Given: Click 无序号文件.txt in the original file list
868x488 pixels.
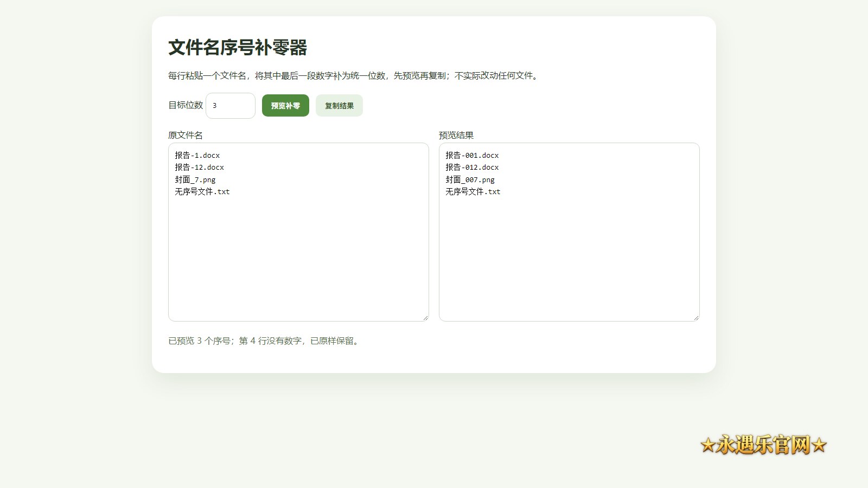Looking at the screenshot, I should coord(202,192).
